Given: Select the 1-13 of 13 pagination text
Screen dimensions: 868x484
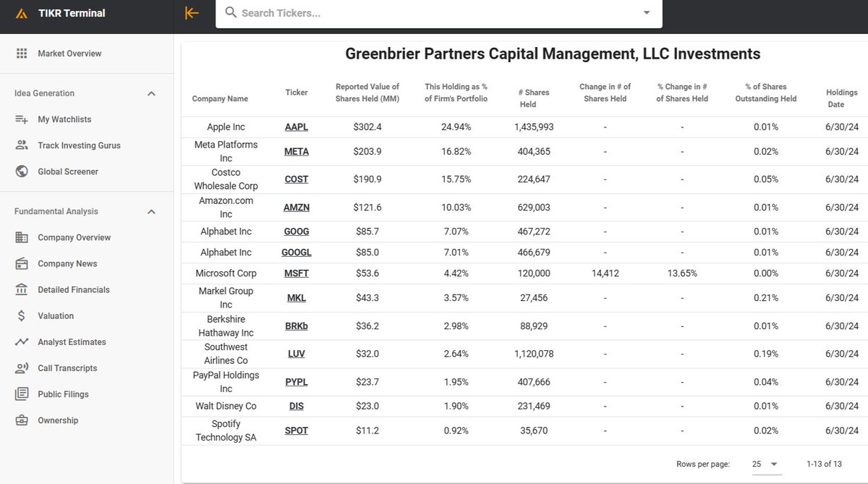Looking at the screenshot, I should point(824,464).
